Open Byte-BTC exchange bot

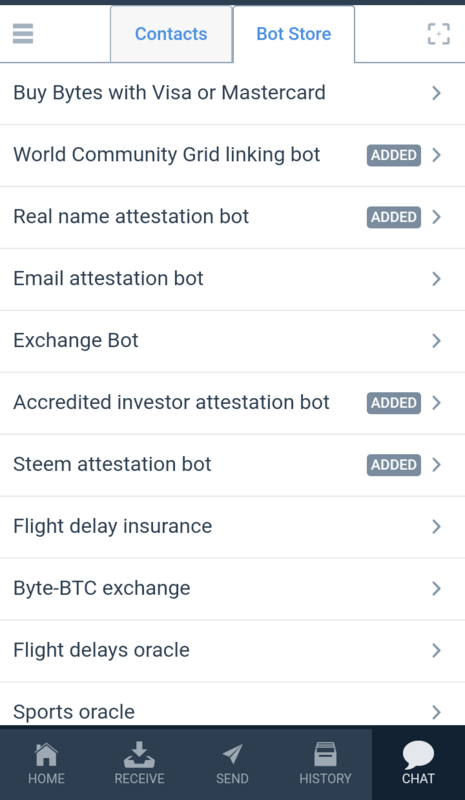pos(232,588)
